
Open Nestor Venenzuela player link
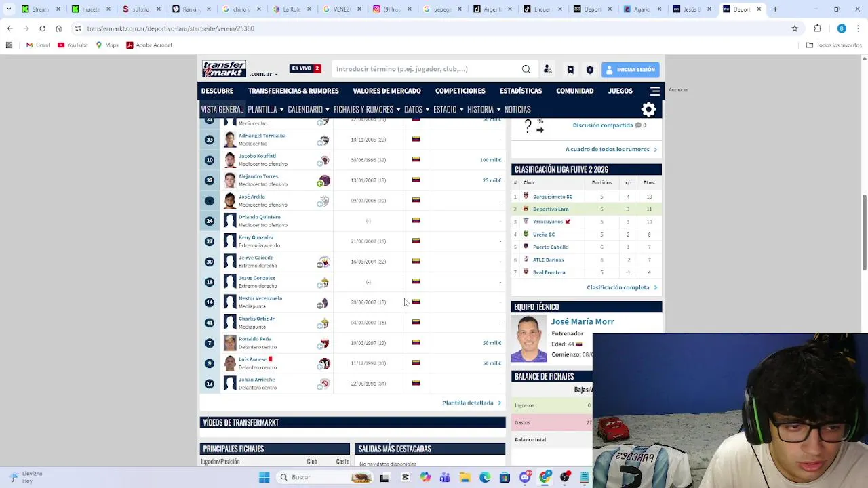click(x=260, y=298)
